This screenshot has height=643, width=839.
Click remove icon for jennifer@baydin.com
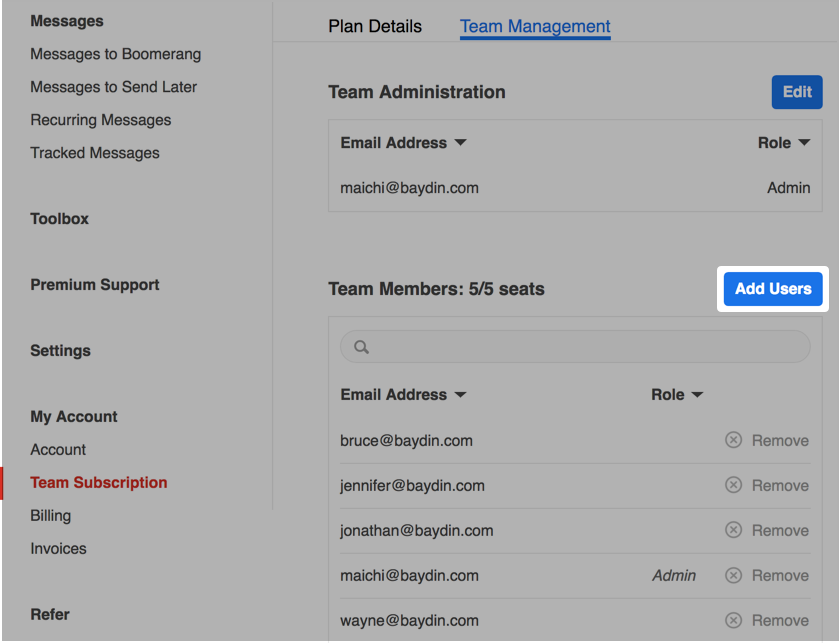733,485
